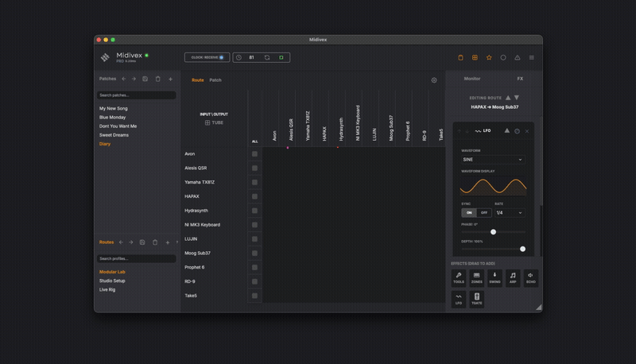Delete the patch with trash icon

tap(157, 79)
